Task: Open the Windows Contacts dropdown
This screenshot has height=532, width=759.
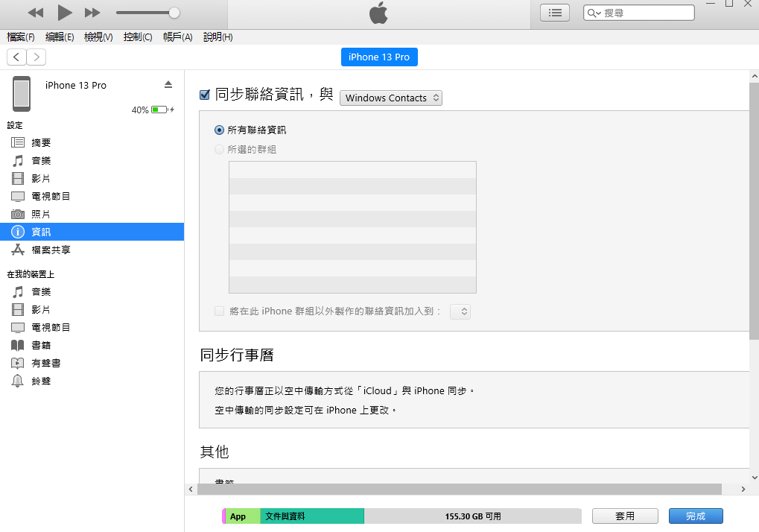Action: click(x=391, y=98)
